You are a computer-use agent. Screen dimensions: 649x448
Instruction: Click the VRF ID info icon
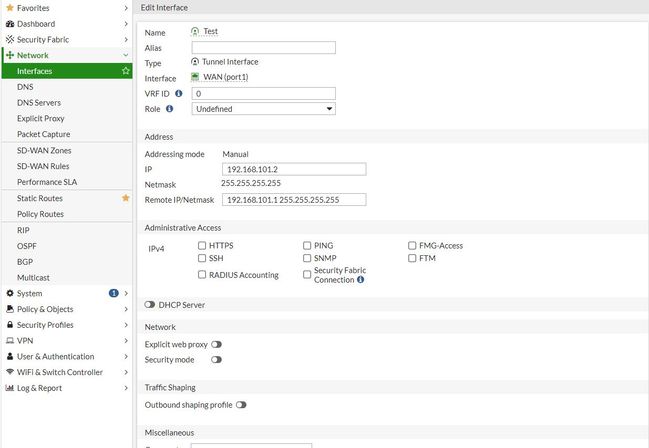178,93
